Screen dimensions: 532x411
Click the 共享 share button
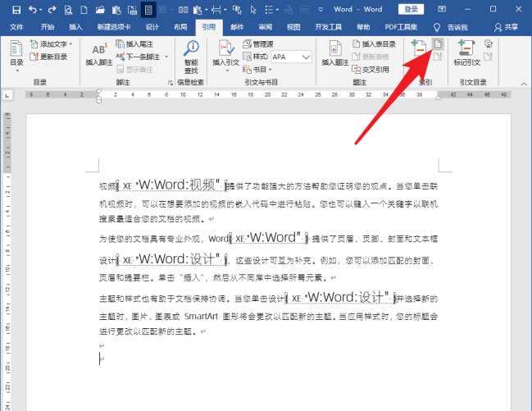(x=506, y=27)
